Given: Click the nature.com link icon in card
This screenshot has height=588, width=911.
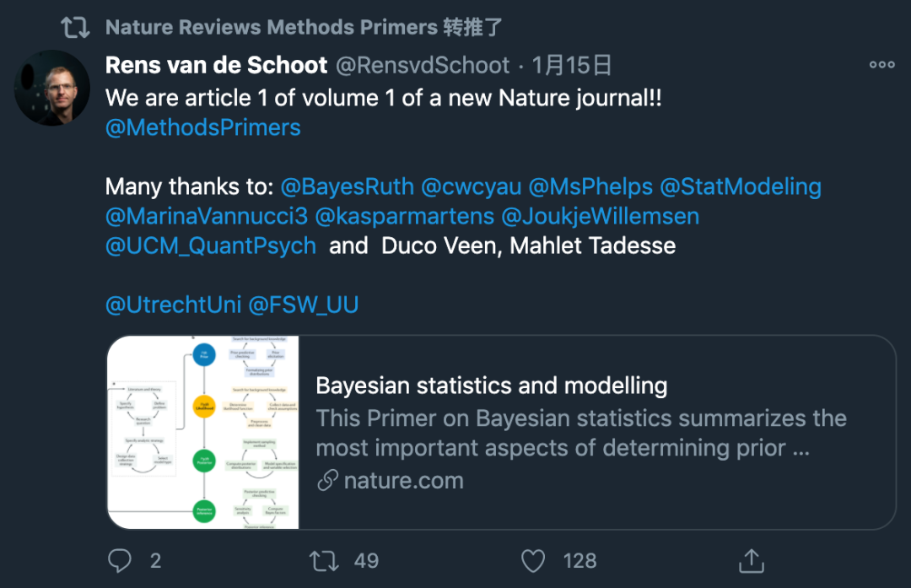Looking at the screenshot, I should 327,481.
